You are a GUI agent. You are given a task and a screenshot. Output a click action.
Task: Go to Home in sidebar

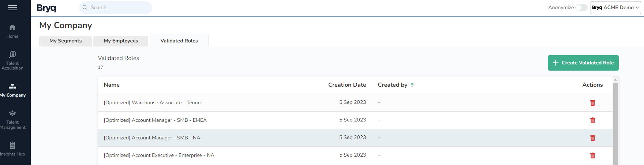12,31
